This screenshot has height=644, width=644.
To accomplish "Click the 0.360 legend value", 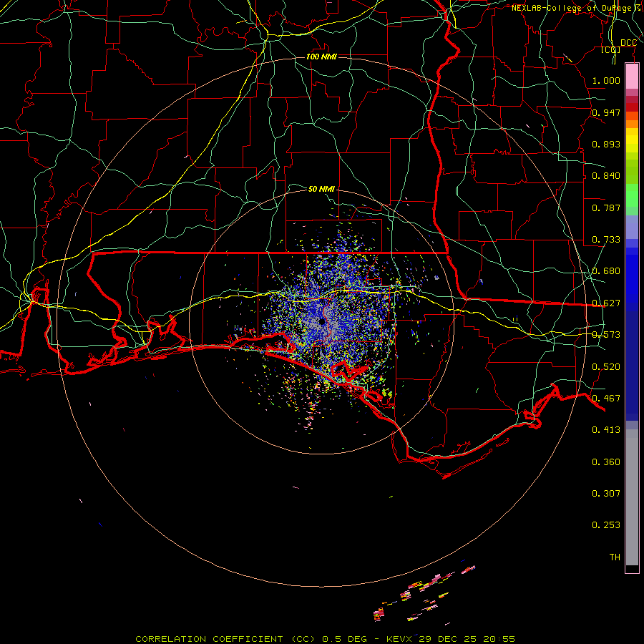I will [x=606, y=462].
